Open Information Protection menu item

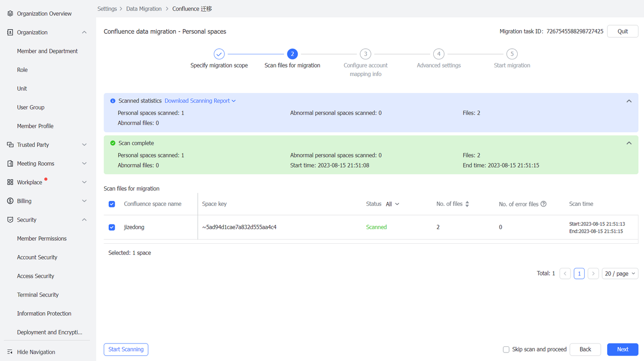(44, 313)
